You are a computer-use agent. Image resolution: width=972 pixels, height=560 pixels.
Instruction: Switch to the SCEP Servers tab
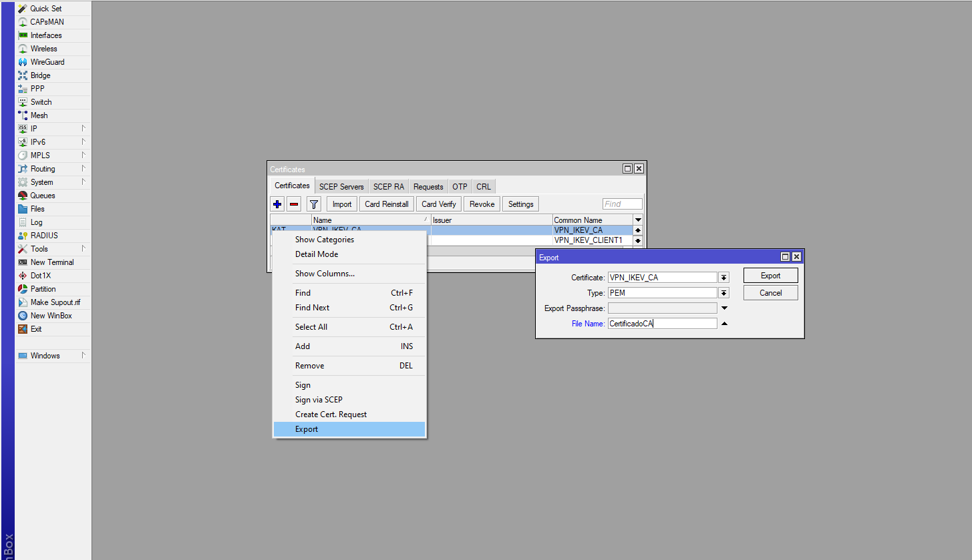[x=341, y=187]
